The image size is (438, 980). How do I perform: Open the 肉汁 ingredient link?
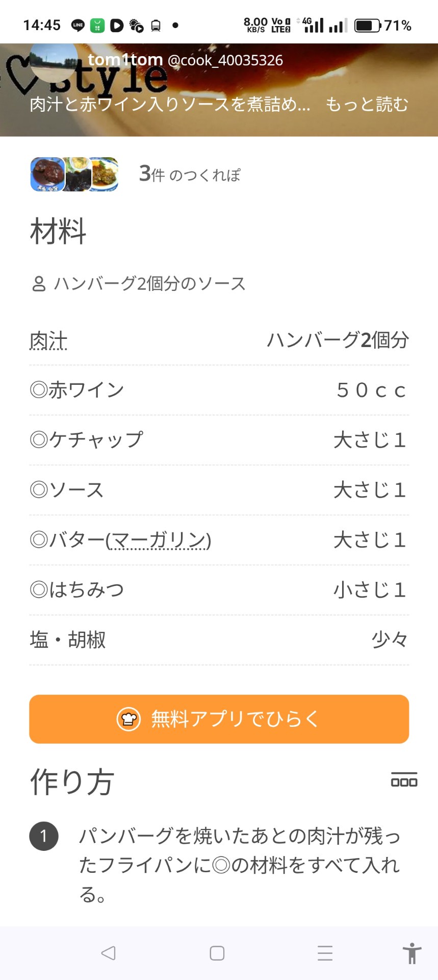click(x=48, y=340)
